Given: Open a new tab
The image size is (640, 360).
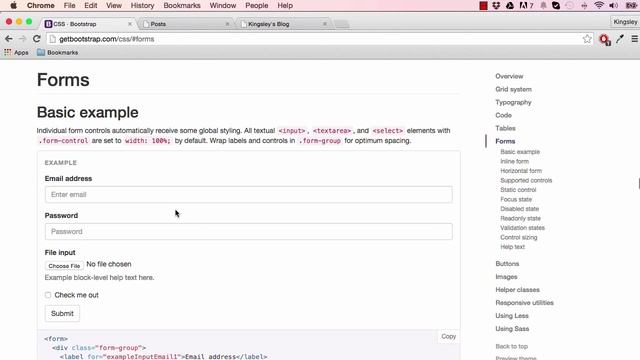Looking at the screenshot, I should 342,24.
